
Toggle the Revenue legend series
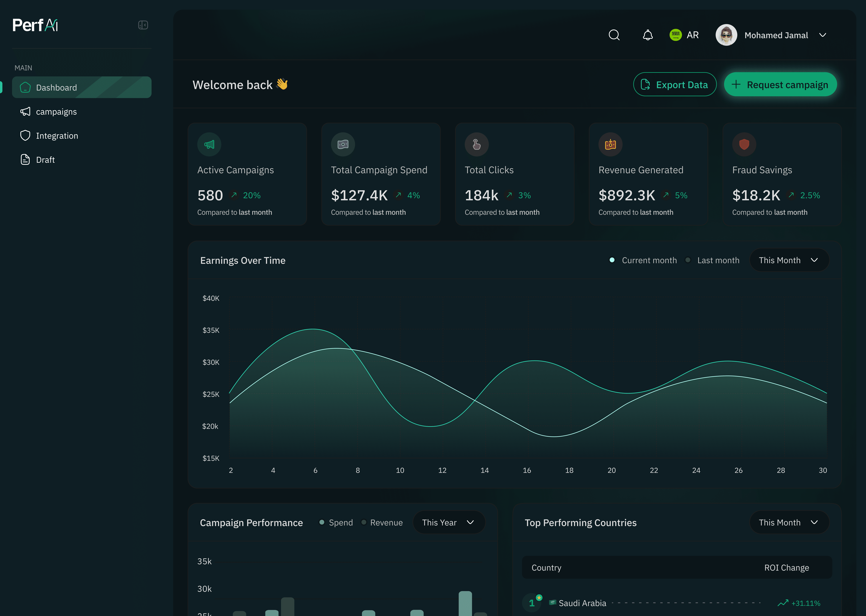[382, 522]
